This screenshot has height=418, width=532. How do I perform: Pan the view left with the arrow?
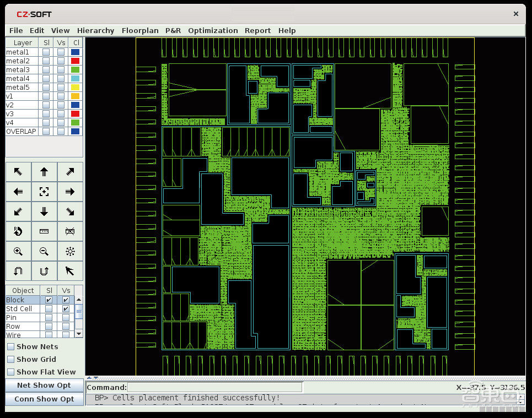(18, 192)
